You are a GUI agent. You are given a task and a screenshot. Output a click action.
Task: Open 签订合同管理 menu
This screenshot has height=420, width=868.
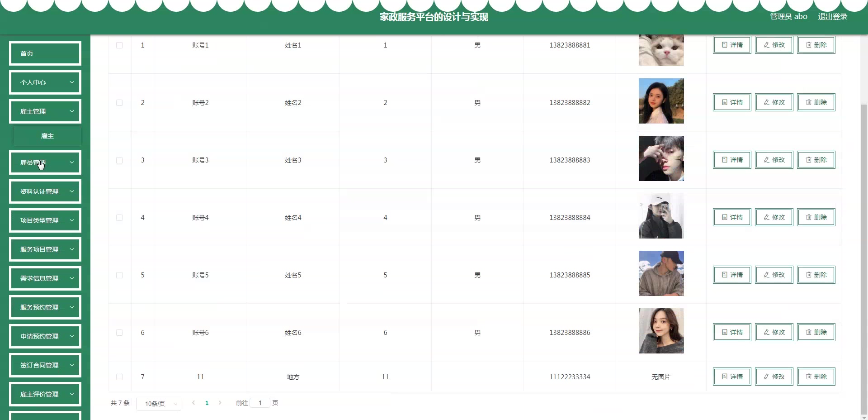[x=45, y=365]
